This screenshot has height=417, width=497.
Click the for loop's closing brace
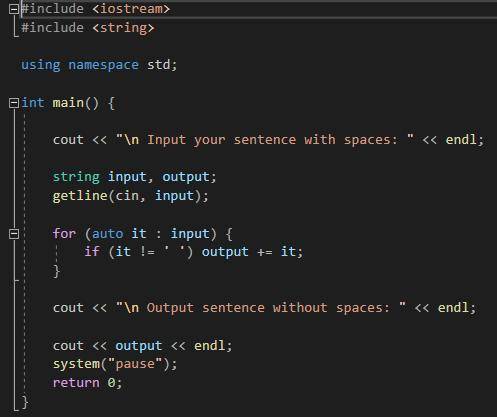click(56, 271)
